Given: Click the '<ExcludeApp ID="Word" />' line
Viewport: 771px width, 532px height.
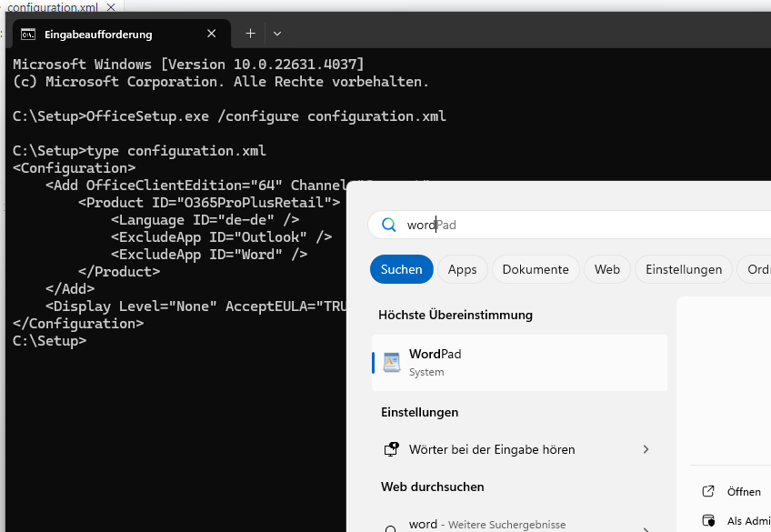Looking at the screenshot, I should click(x=209, y=255).
